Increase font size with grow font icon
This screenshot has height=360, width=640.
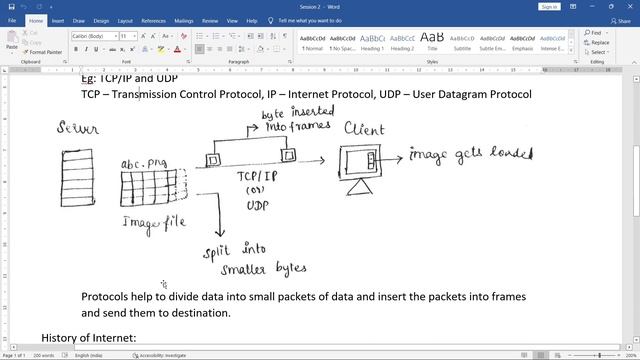[x=144, y=36]
